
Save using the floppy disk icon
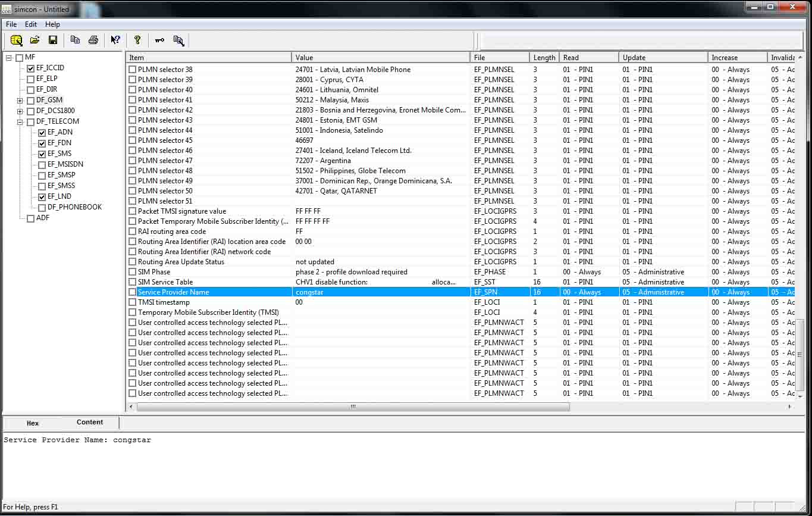(53, 40)
